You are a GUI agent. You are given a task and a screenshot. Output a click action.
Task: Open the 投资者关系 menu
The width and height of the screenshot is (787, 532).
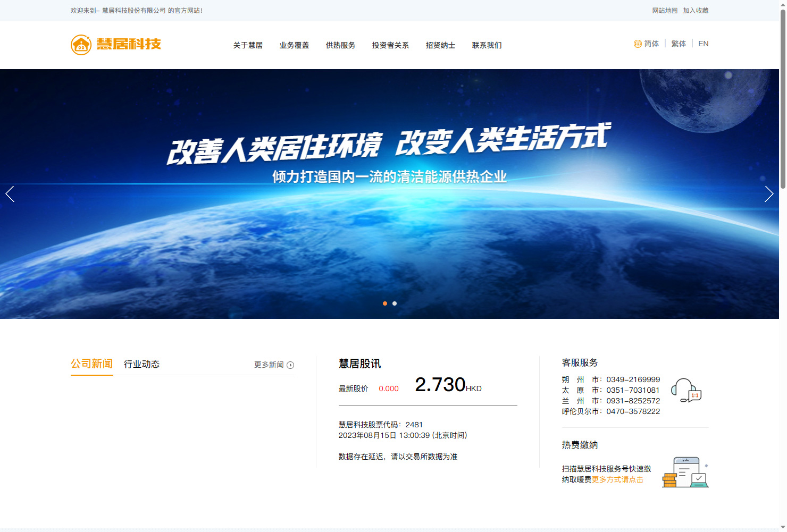(x=390, y=45)
